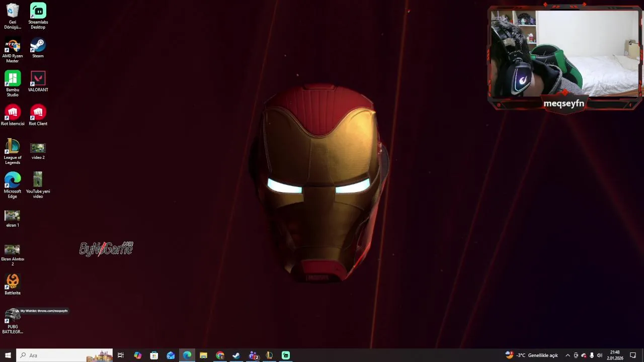Open File Explorer from the taskbar

pyautogui.click(x=203, y=355)
